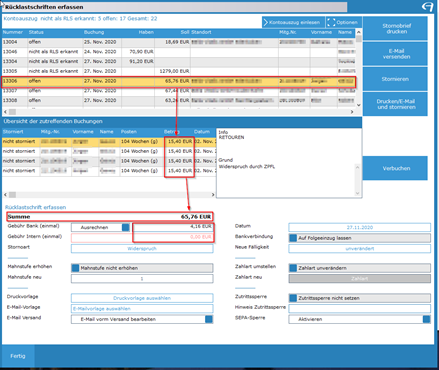The width and height of the screenshot is (439, 370).
Task: Click the arrow icon on Kontoauszug einlesen
Action: pyautogui.click(x=266, y=22)
